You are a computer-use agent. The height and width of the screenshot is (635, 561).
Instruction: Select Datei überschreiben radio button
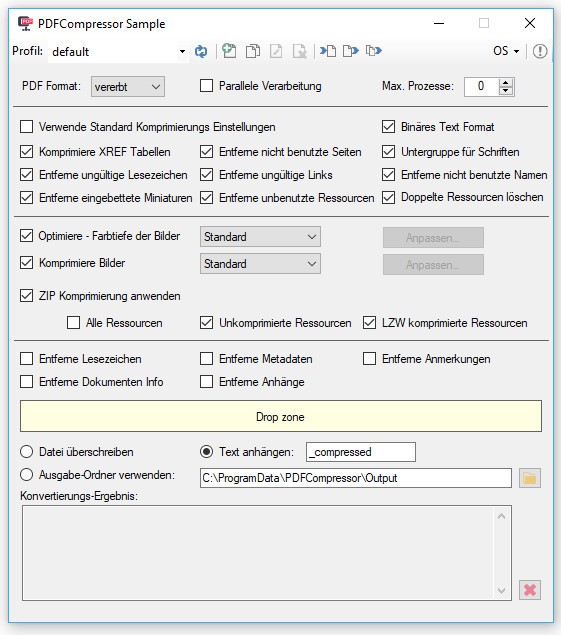(27, 452)
